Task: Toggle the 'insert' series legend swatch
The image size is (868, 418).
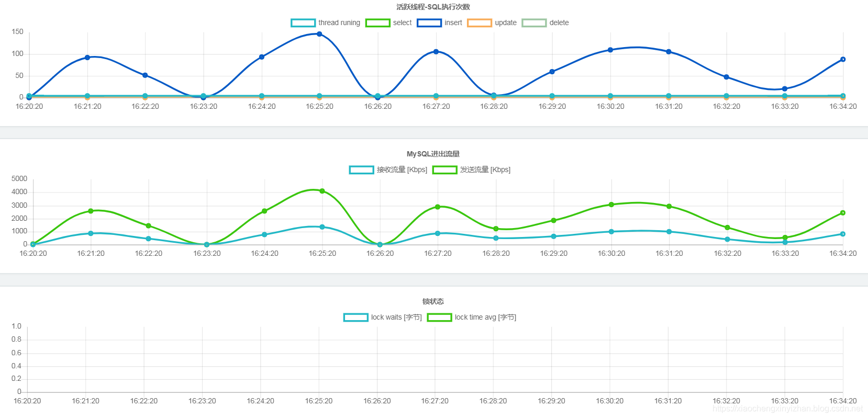Action: coord(429,22)
